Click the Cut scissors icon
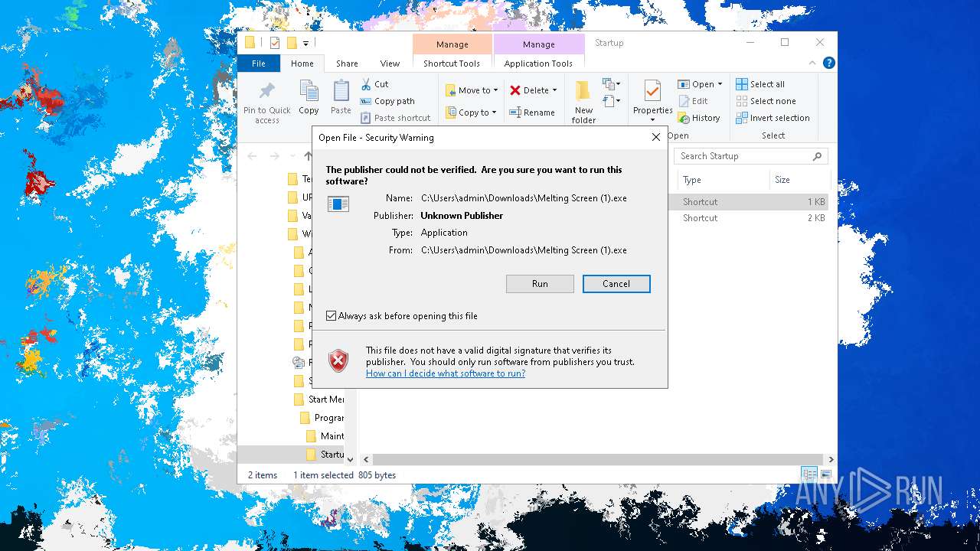 (x=366, y=84)
